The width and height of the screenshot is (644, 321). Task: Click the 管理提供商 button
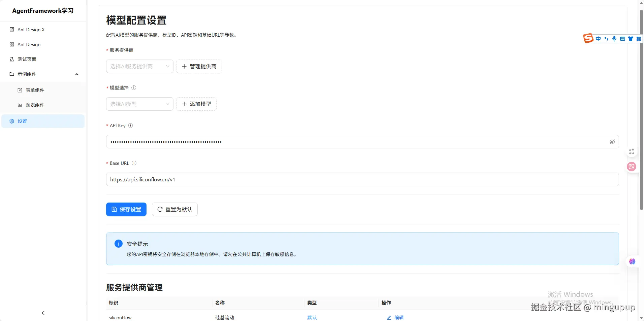click(x=199, y=66)
